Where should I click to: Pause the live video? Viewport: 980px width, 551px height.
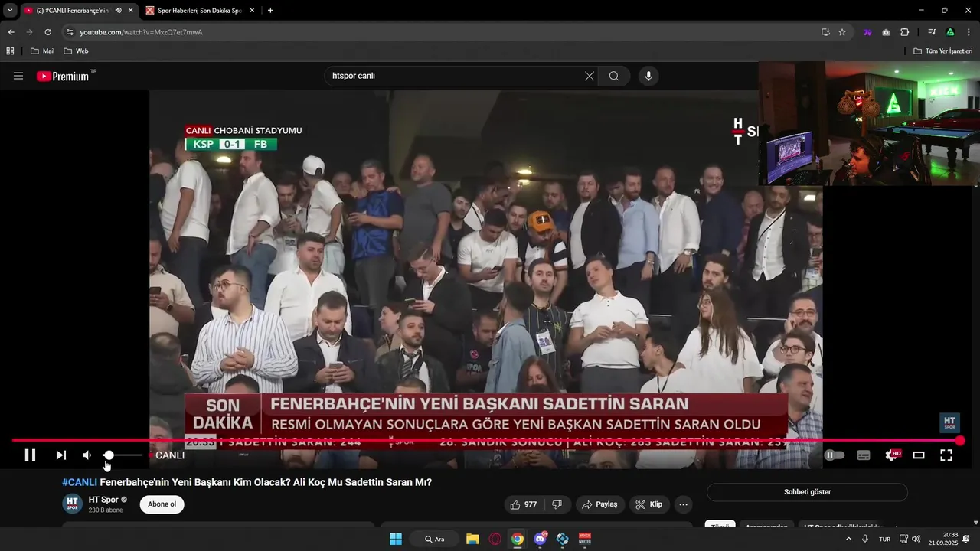30,455
